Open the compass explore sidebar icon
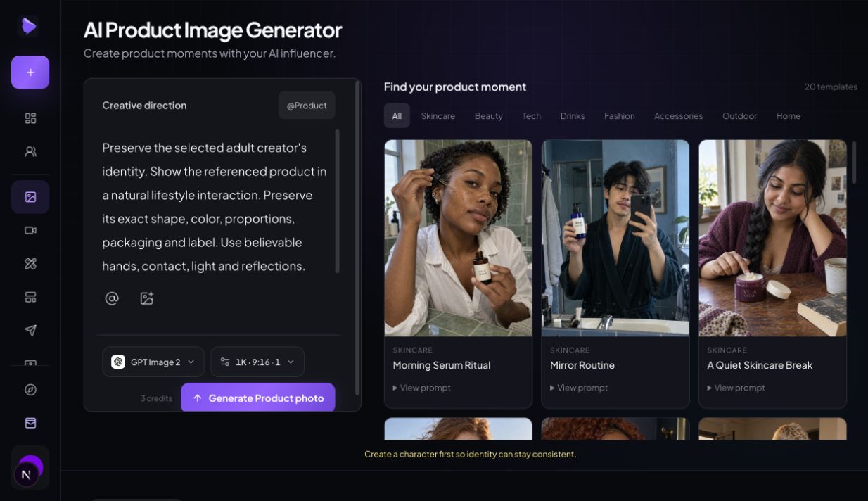 pos(30,390)
